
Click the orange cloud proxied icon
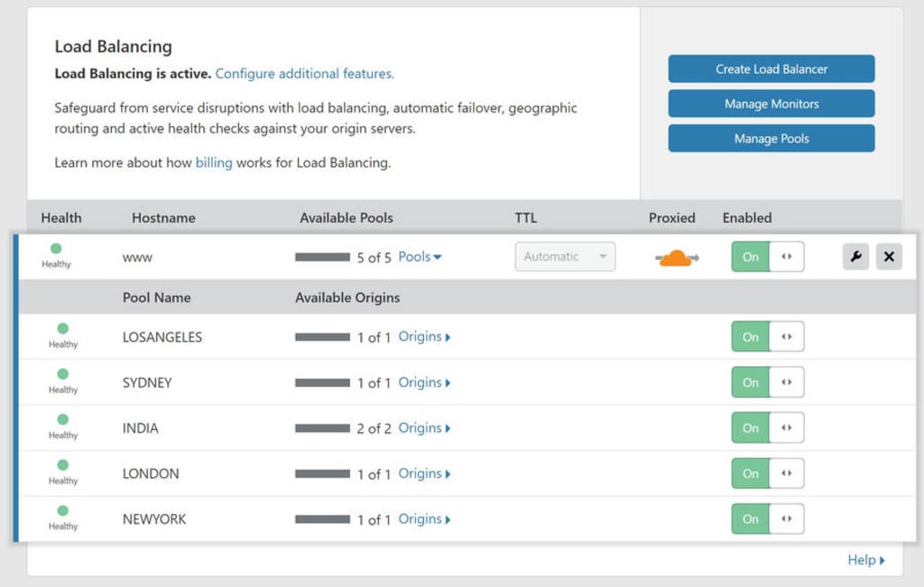tap(677, 258)
